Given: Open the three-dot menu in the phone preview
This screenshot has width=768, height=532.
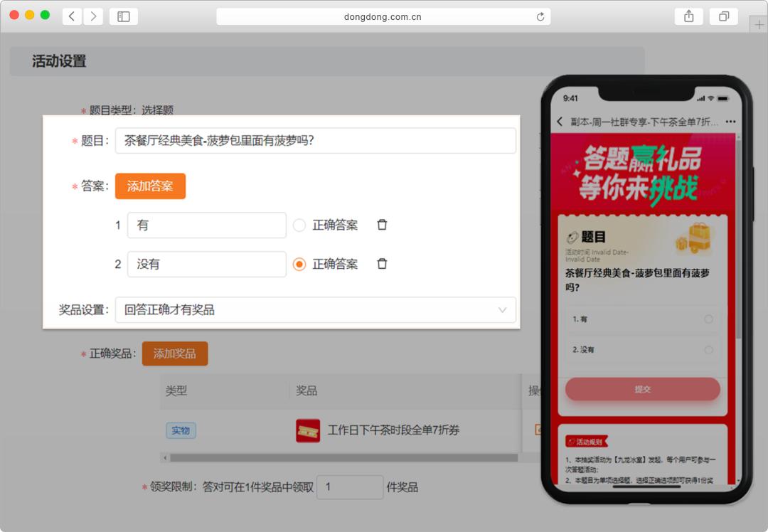Looking at the screenshot, I should coord(730,122).
